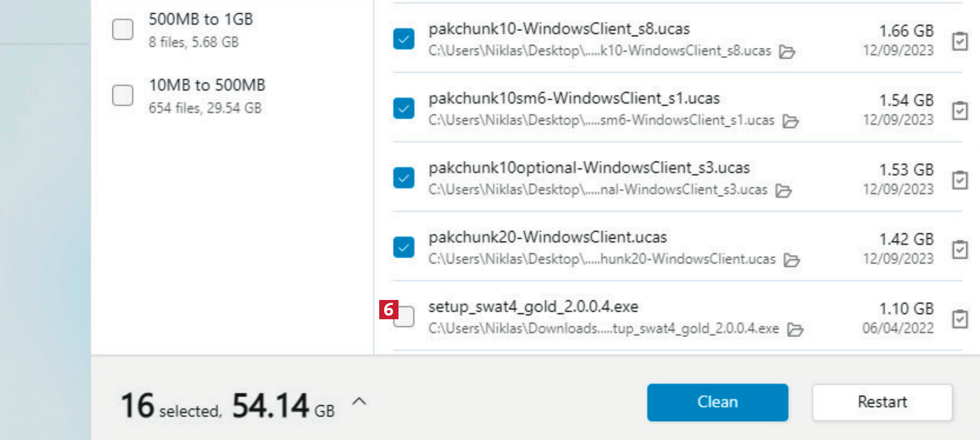Screen dimensions: 980x440
Task: Click clipboard icon for pakchunk20-WindowsClient.ucas
Action: coord(960,250)
